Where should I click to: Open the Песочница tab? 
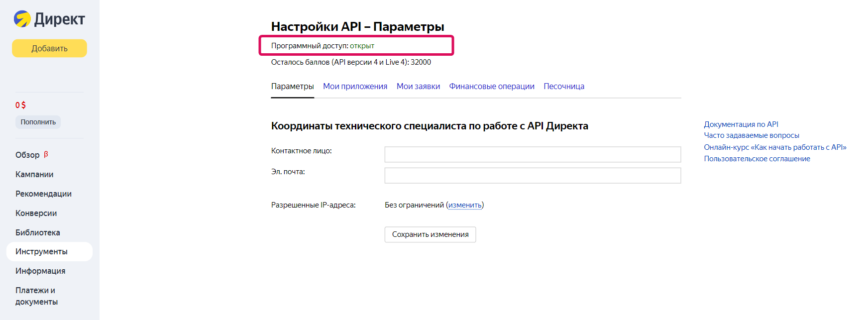click(x=563, y=86)
